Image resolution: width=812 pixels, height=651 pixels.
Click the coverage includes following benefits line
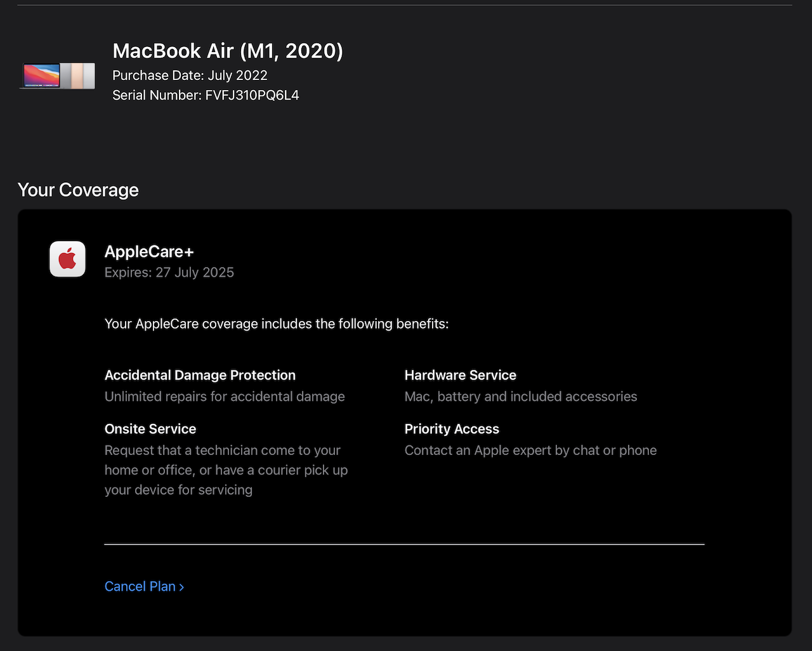tap(277, 324)
